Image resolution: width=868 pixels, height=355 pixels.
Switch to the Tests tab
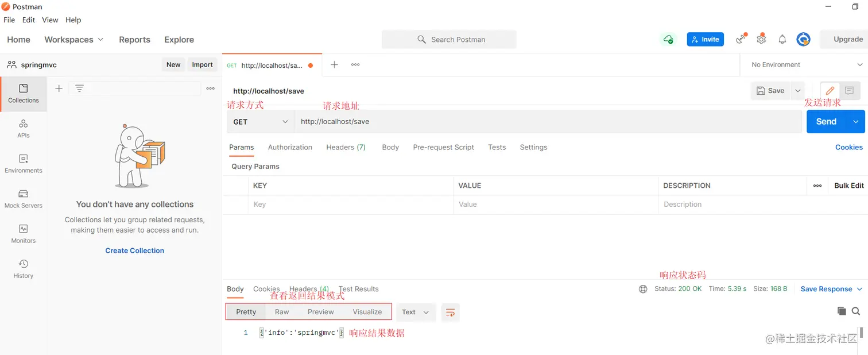point(497,147)
